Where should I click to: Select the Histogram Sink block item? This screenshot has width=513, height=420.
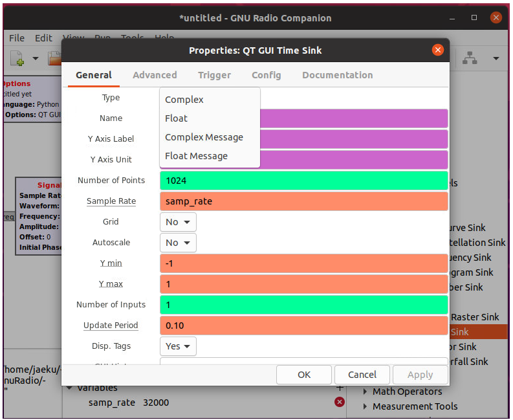click(472, 272)
